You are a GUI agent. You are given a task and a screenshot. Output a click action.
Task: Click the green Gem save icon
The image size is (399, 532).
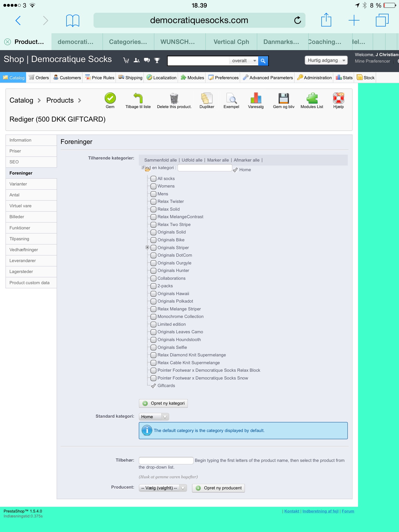click(110, 98)
